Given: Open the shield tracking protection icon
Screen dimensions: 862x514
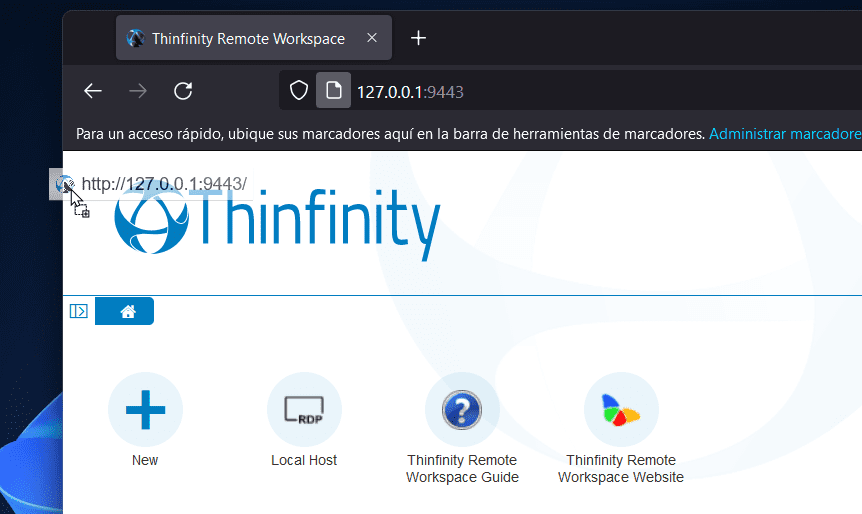Looking at the screenshot, I should coord(299,91).
